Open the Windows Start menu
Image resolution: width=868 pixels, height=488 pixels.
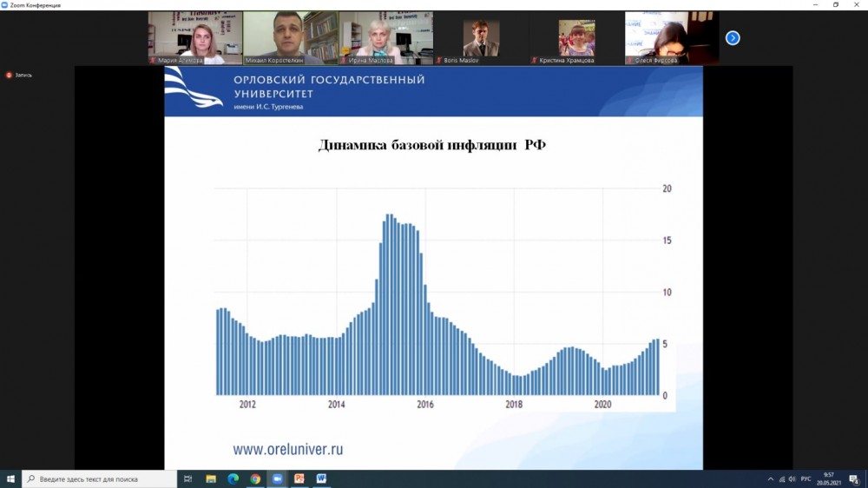[x=10, y=478]
